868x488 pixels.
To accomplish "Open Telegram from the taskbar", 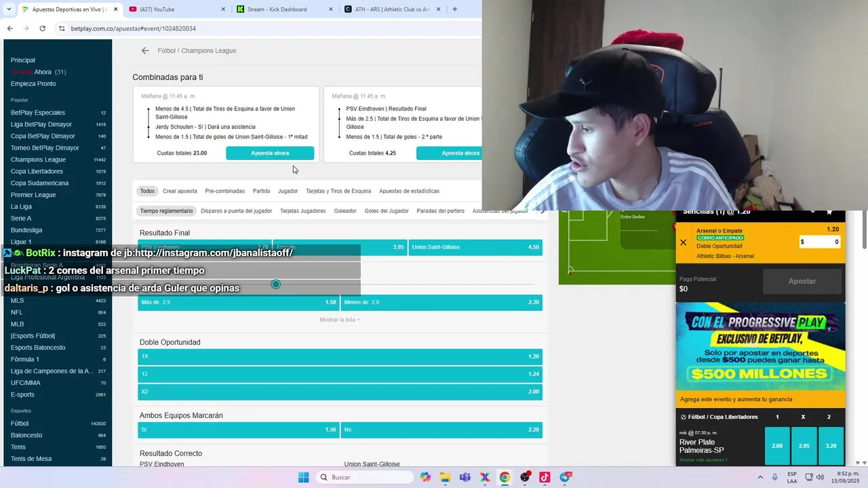I will click(565, 477).
